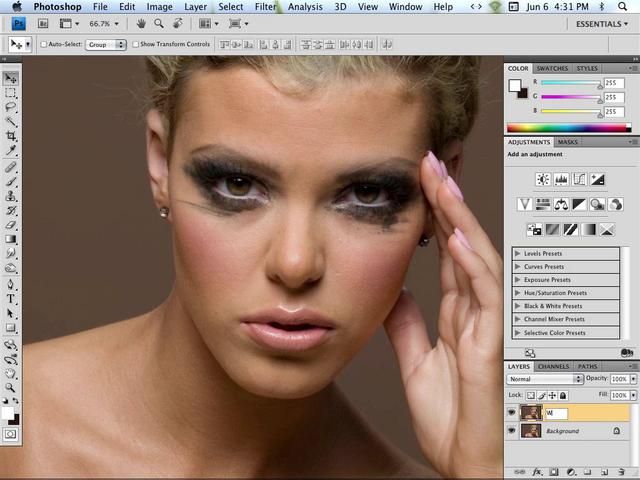Add a Black & White adjustment
Screen dimensions: 640x480
pos(579,204)
